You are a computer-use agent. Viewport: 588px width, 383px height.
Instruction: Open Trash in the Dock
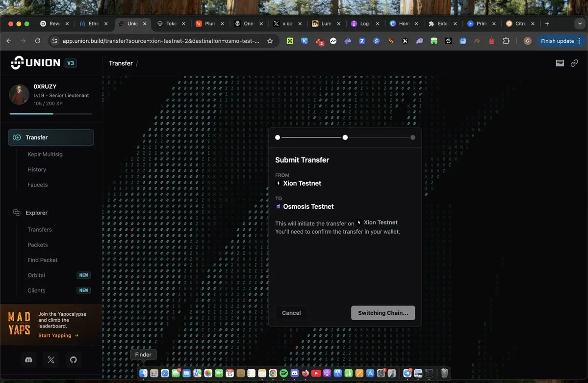(x=444, y=373)
